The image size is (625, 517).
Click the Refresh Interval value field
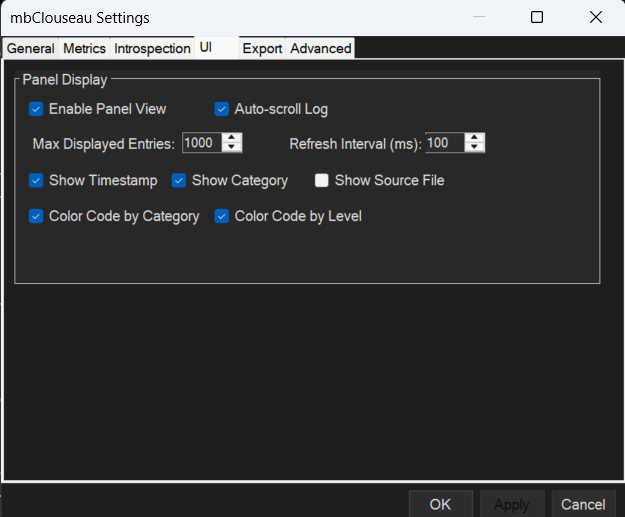click(x=445, y=143)
